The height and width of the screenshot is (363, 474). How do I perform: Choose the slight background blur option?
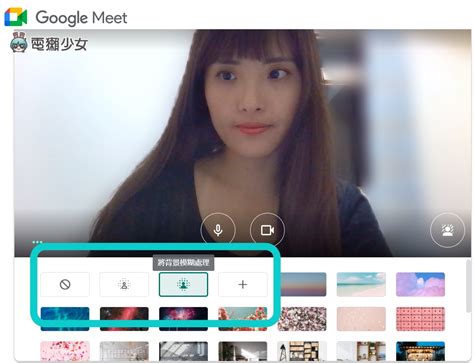(124, 284)
